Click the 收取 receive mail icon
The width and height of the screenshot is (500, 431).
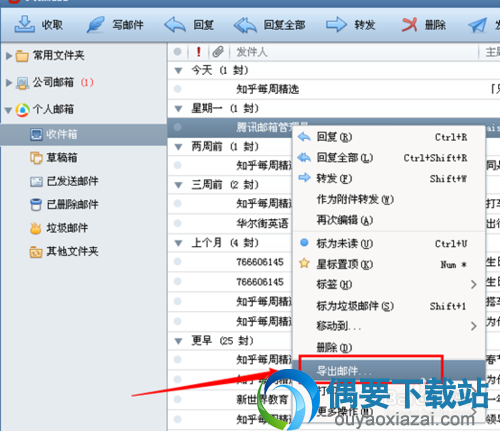(24, 24)
